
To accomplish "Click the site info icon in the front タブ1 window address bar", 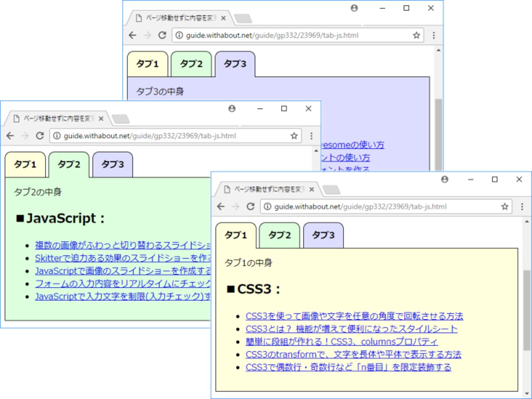I will click(x=267, y=207).
